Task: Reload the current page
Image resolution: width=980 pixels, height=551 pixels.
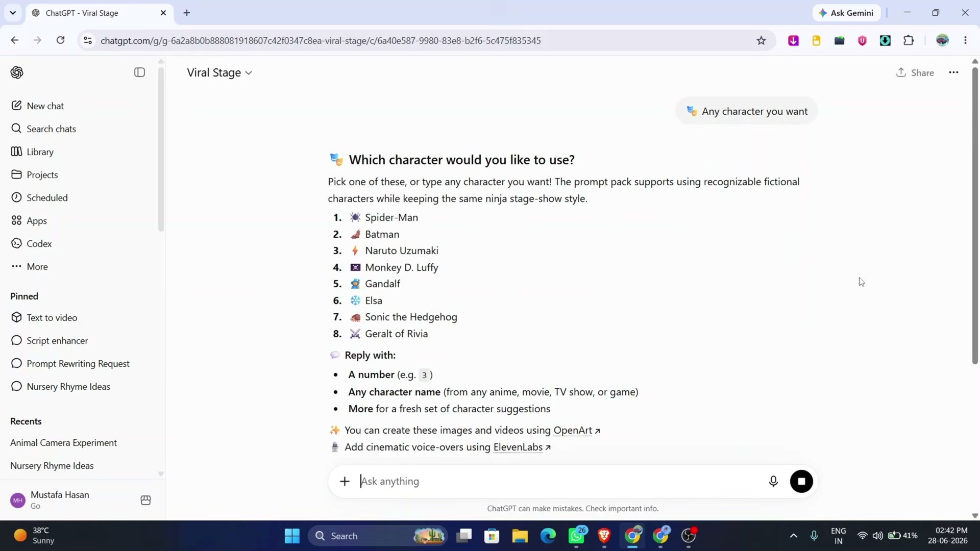Action: pyautogui.click(x=60, y=40)
